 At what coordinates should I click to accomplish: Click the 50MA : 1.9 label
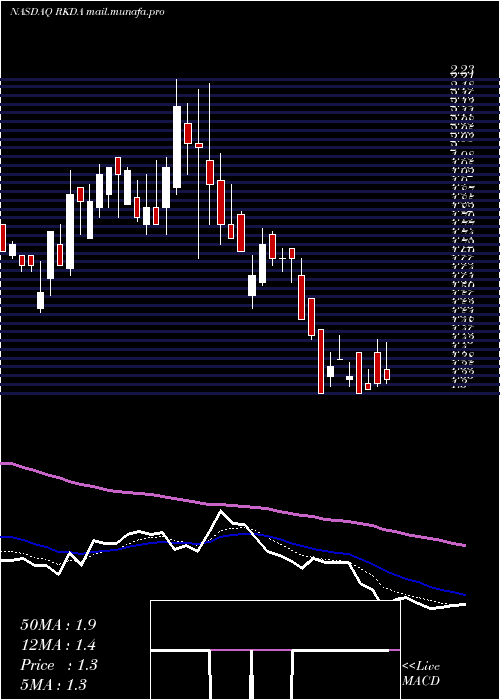click(58, 625)
